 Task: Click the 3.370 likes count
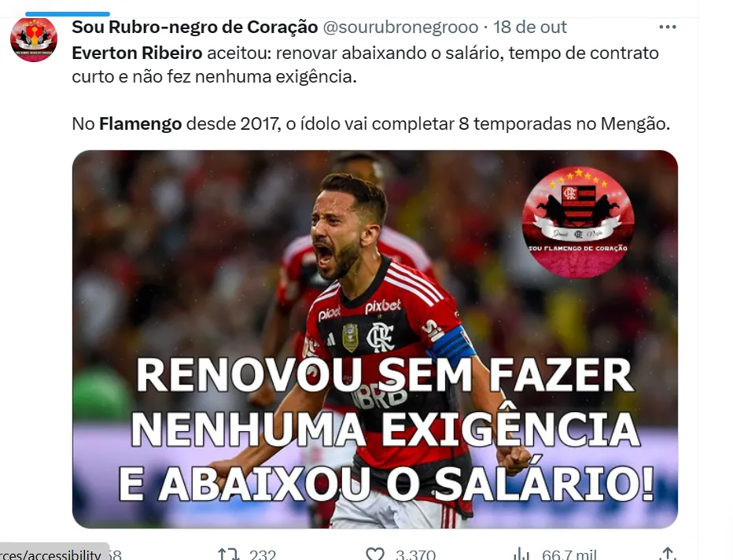(415, 554)
